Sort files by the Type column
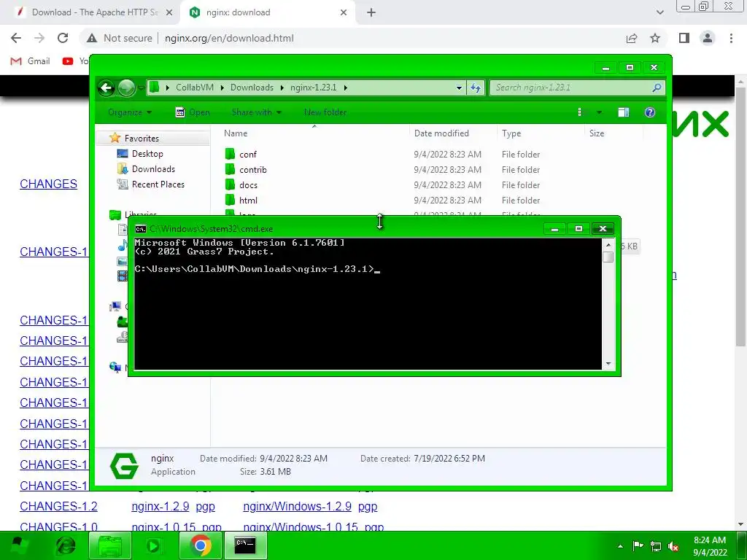 coord(541,133)
